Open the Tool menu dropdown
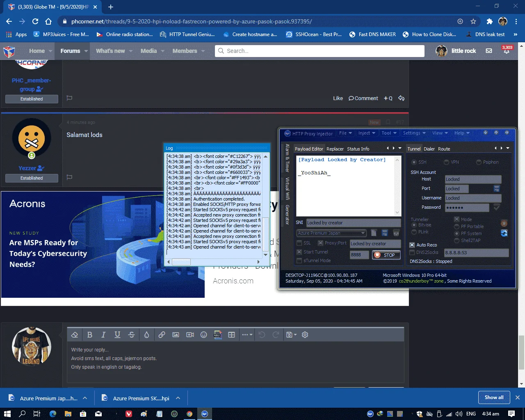 (x=389, y=133)
